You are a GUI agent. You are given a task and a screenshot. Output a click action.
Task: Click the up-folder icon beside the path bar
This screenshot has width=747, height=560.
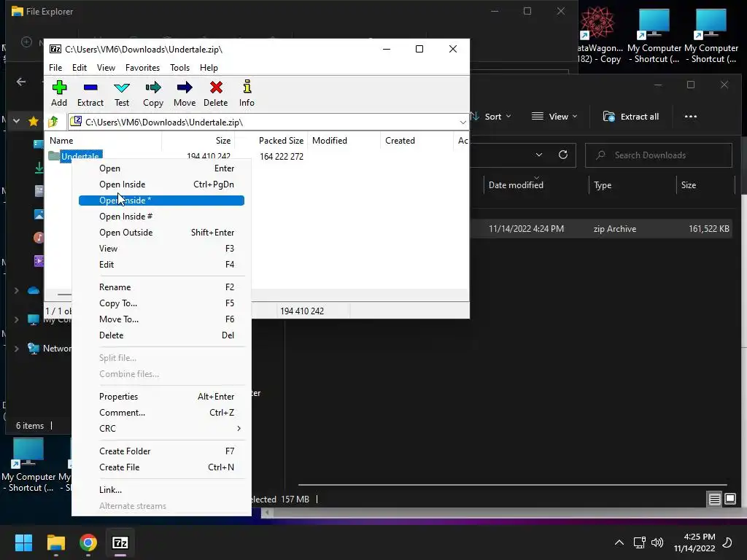[x=53, y=122]
